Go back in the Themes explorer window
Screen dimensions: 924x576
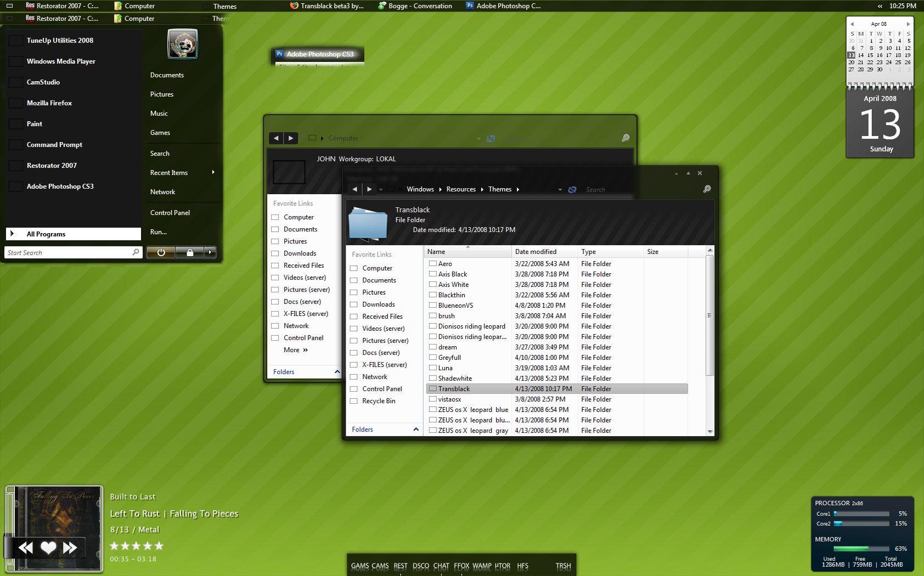[354, 189]
